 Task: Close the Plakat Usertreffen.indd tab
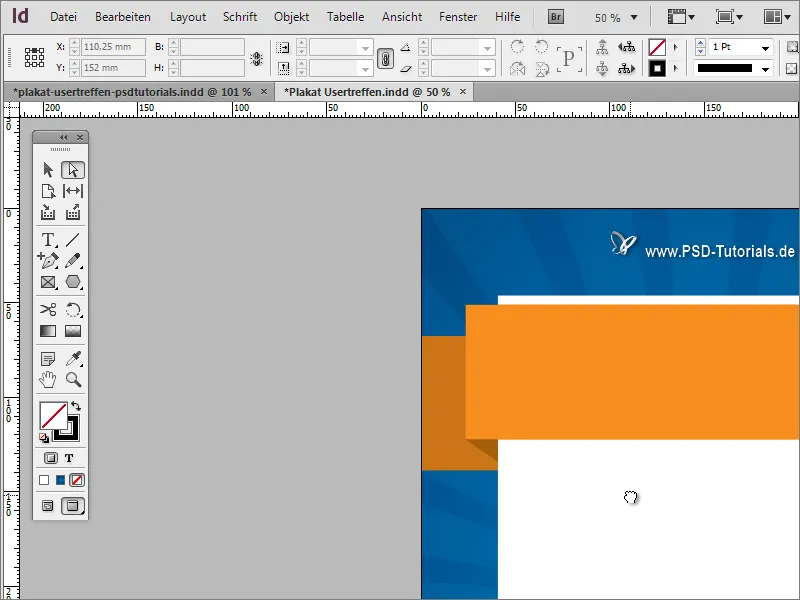(x=463, y=92)
